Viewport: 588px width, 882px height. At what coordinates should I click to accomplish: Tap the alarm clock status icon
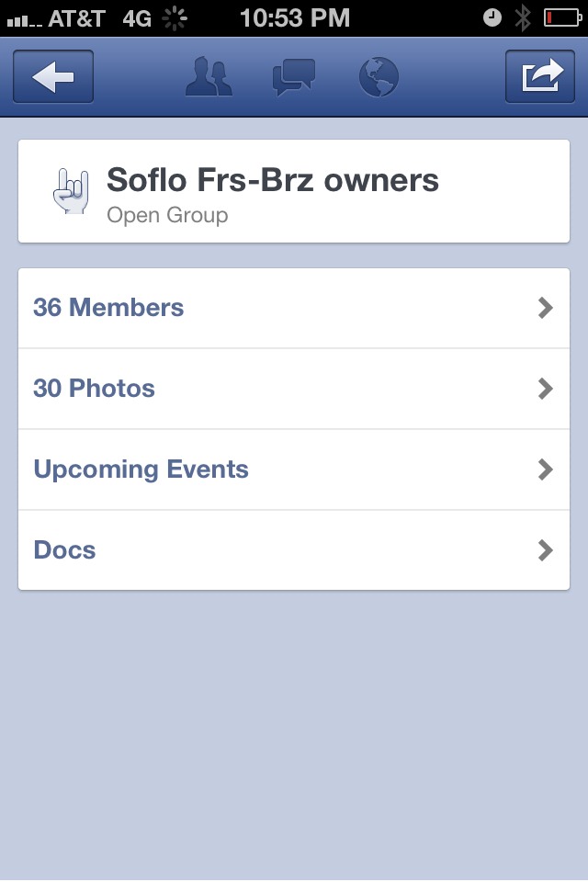pyautogui.click(x=492, y=17)
